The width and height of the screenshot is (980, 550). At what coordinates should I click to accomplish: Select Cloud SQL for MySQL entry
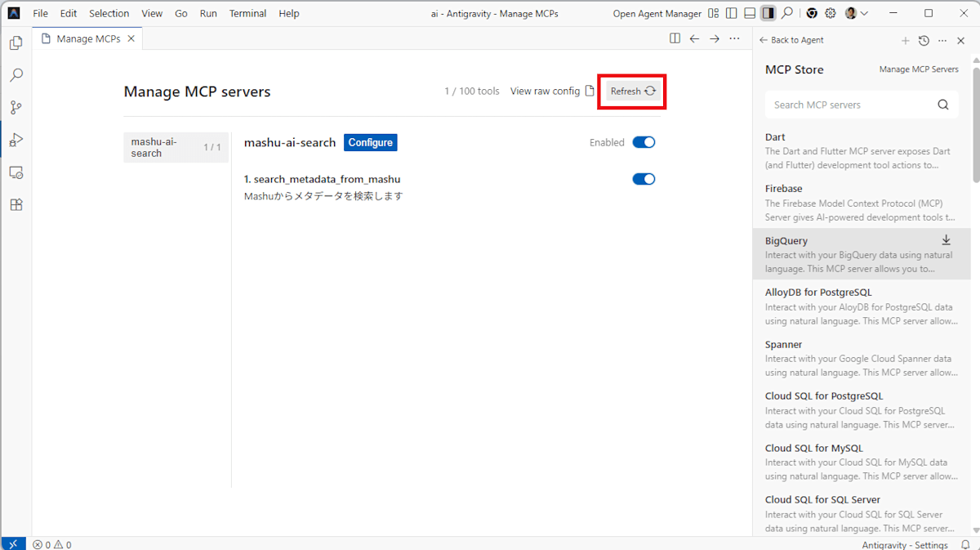(x=862, y=462)
